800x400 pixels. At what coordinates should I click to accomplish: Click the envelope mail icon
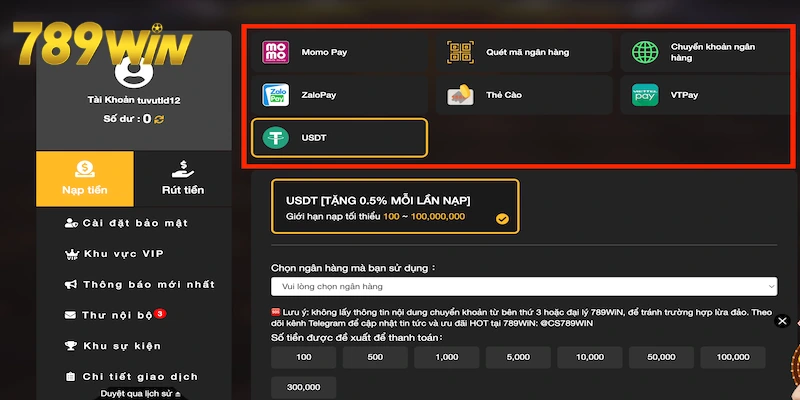tap(70, 315)
